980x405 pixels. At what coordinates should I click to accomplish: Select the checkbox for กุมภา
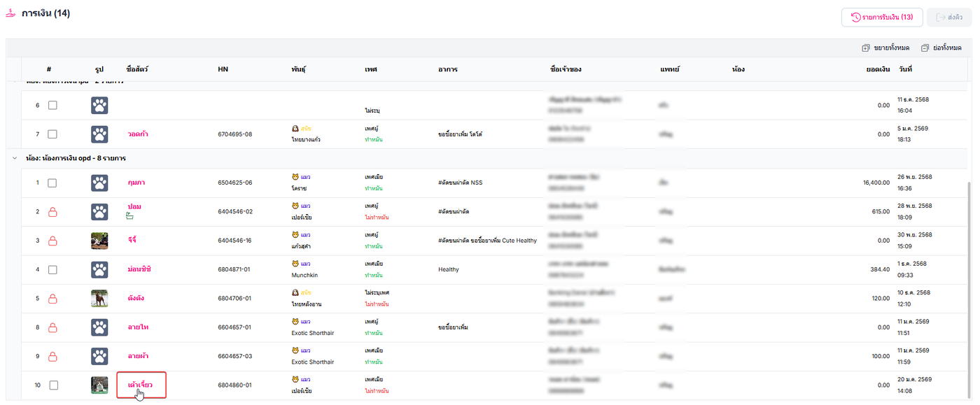(x=52, y=183)
